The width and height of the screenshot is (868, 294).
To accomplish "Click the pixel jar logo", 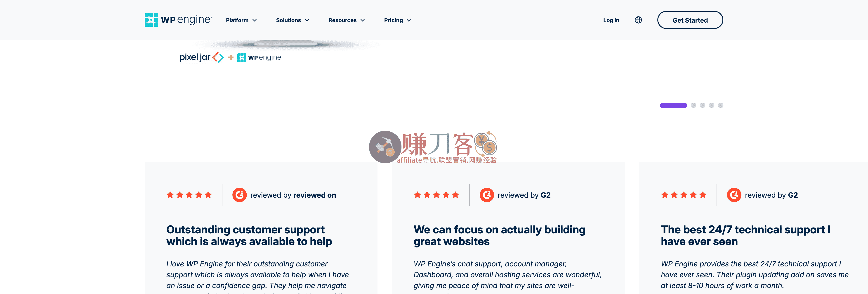I will 201,57.
